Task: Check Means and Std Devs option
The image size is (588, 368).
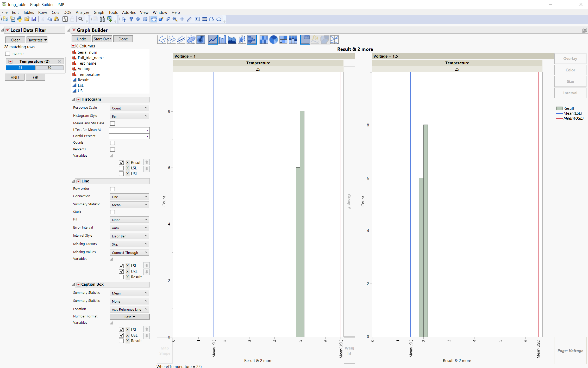Action: pos(112,123)
